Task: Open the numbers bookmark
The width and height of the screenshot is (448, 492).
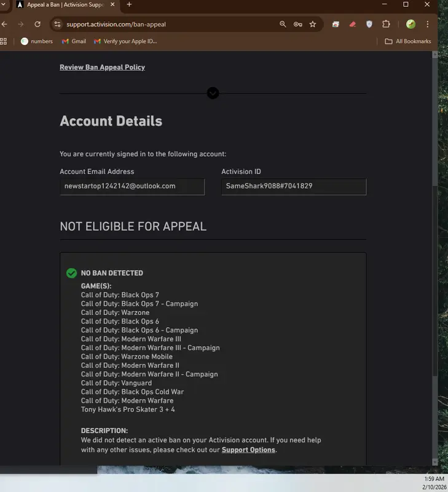Action: 37,41
